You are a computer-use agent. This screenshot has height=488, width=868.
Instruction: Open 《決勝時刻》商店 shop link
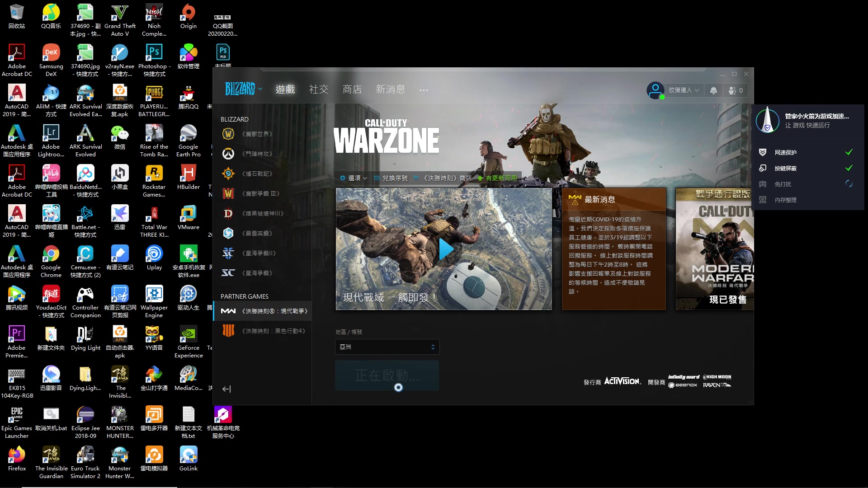(x=443, y=178)
